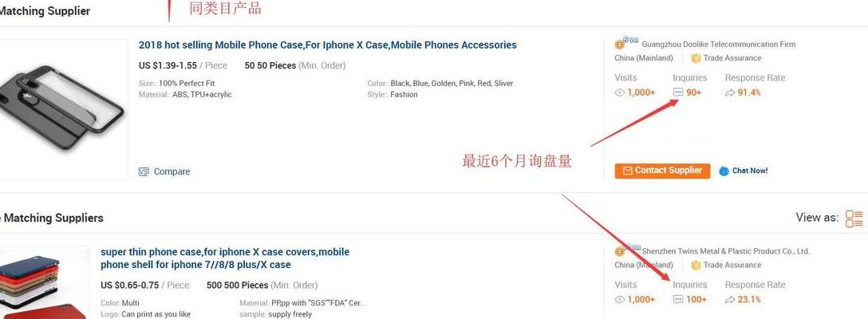This screenshot has height=319, width=868.
Task: Click the response rate arrow icon at 91.4%
Action: coord(730,93)
